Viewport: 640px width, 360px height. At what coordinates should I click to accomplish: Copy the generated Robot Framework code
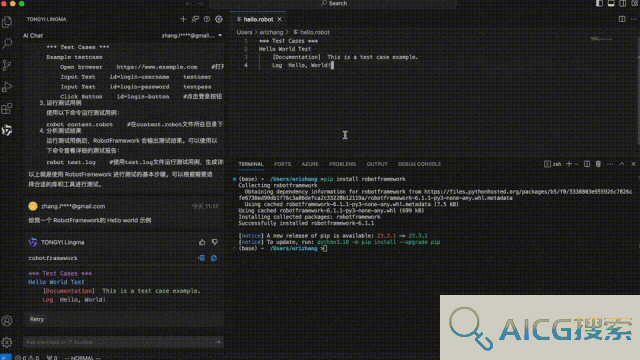214,258
